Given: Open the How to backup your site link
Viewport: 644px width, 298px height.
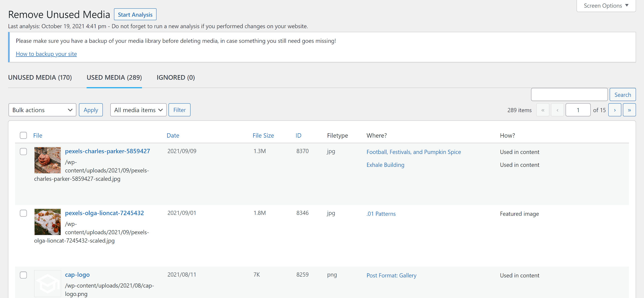Looking at the screenshot, I should point(46,54).
